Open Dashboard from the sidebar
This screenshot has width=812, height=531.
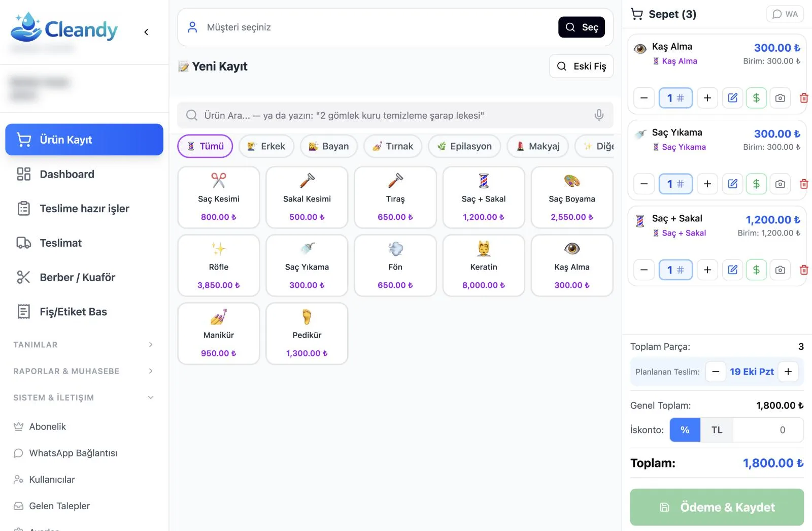point(84,174)
